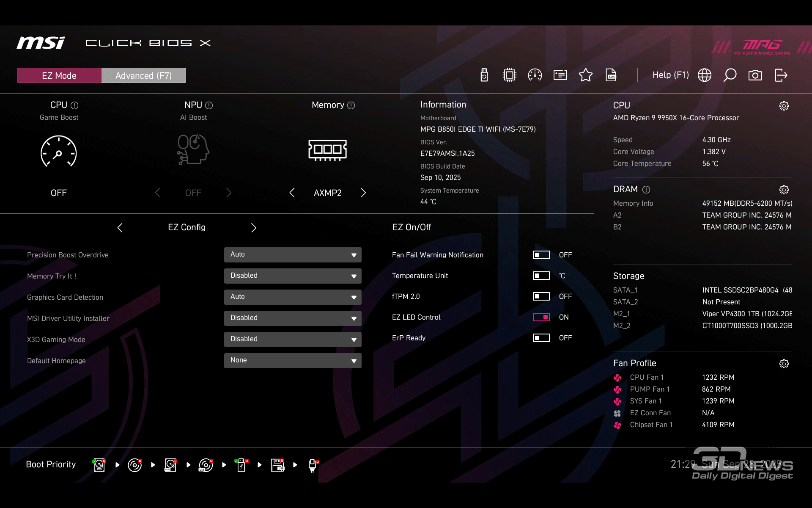Select the EZ Mode tab
The height and width of the screenshot is (508, 812).
59,75
